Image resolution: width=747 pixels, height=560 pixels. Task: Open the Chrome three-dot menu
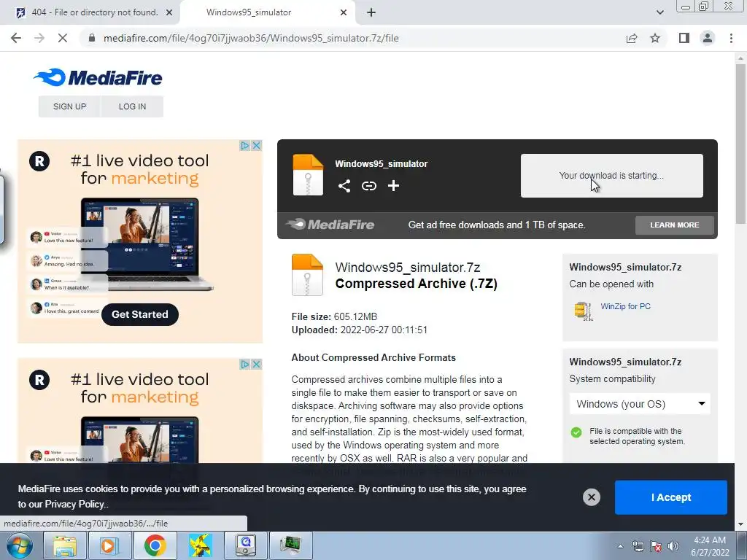pyautogui.click(x=731, y=38)
